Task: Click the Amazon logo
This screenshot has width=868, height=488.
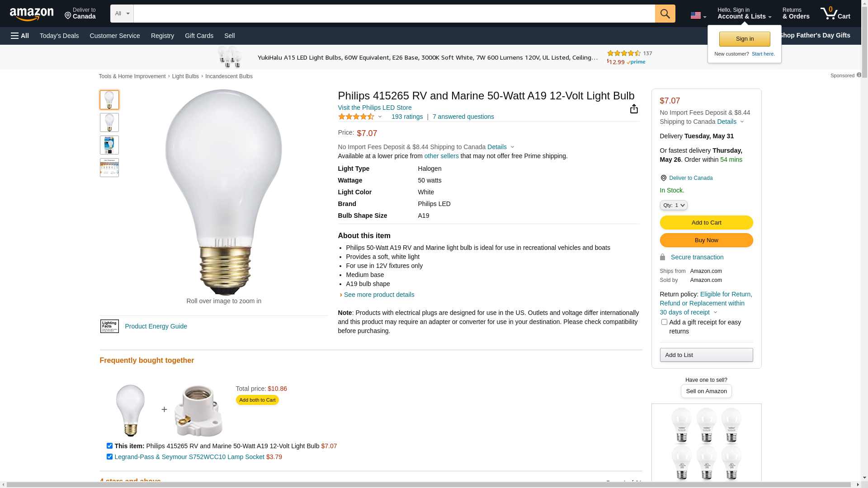Action: coord(32,14)
